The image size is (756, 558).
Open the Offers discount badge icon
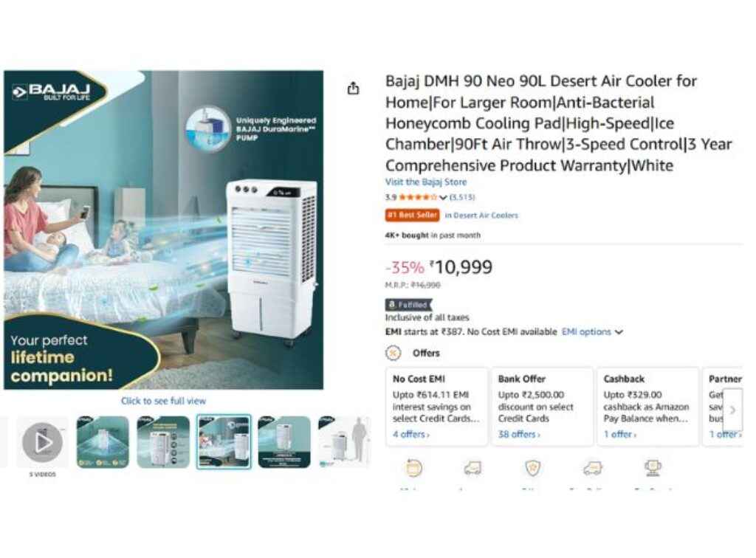coord(393,353)
